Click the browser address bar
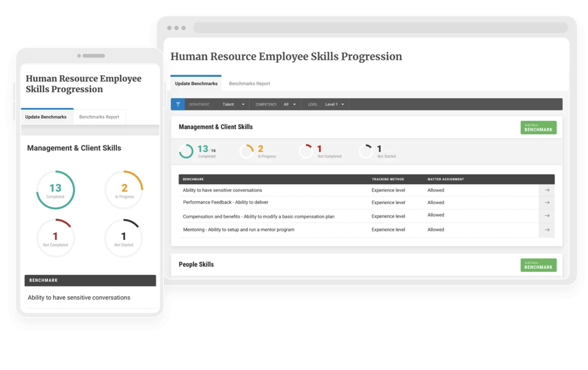588x370 pixels. click(380, 28)
